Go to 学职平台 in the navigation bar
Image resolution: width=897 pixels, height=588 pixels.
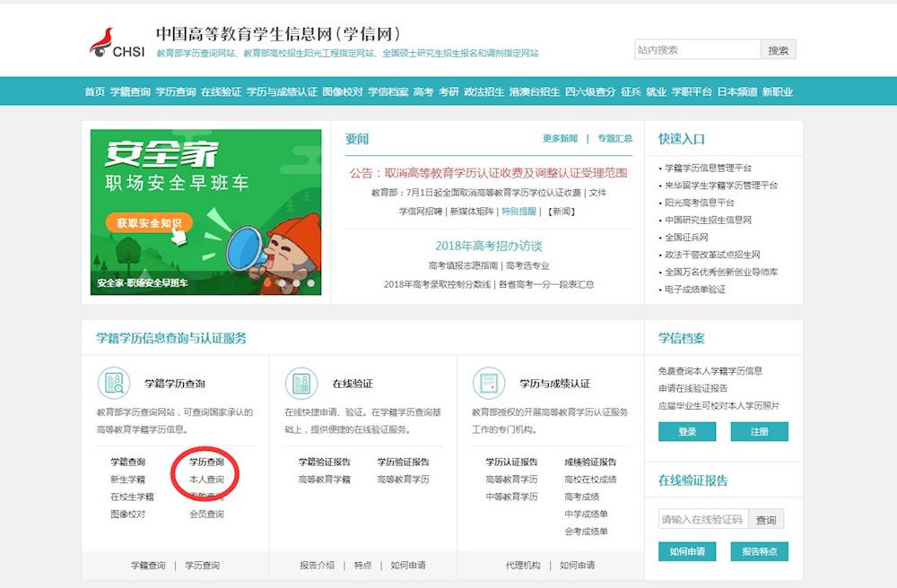[692, 91]
